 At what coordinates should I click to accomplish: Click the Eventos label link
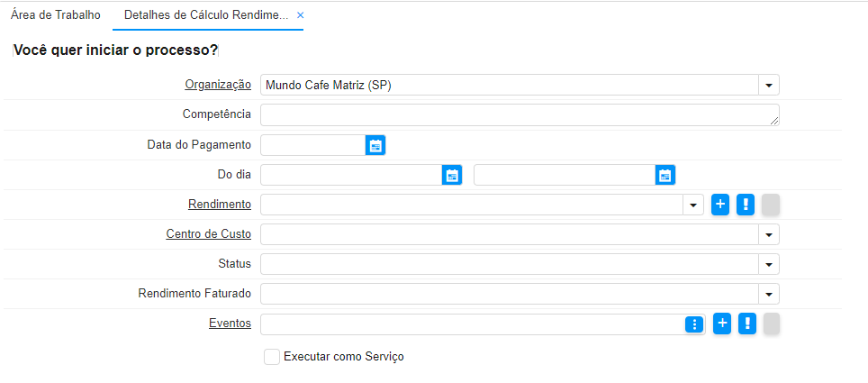tap(231, 323)
